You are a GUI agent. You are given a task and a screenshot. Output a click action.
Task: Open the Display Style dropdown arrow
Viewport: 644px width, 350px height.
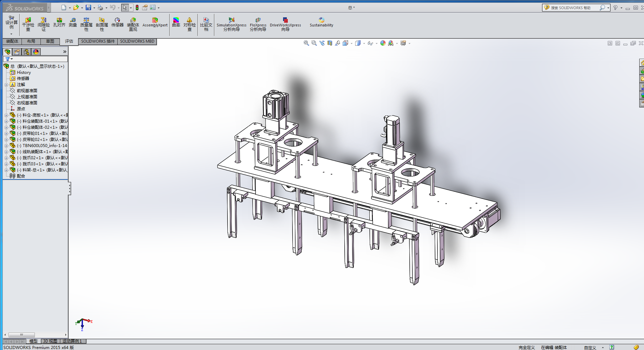(364, 43)
